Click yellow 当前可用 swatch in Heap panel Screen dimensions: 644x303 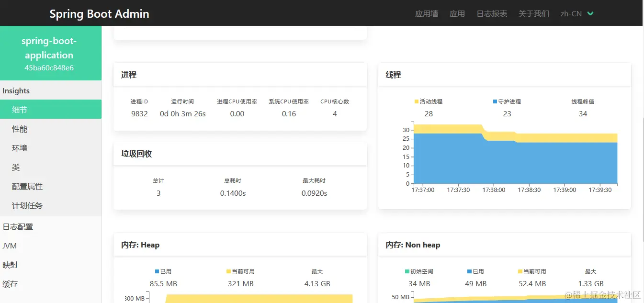[228, 271]
